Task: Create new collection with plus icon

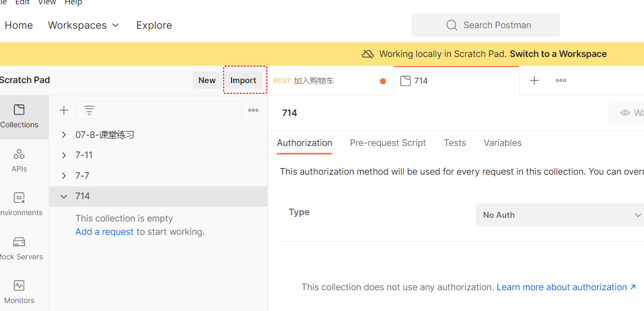Action: (x=64, y=110)
